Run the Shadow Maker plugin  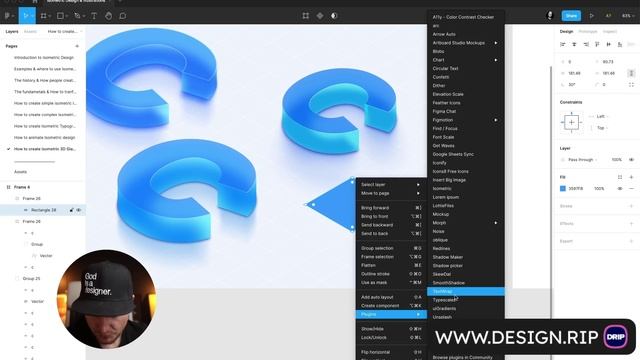coord(465,257)
